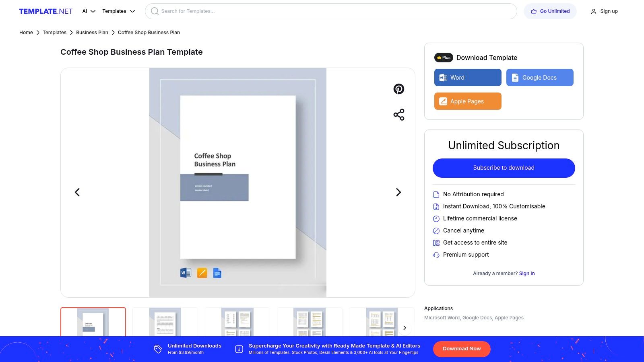Viewport: 644px width, 362px height.
Task: Show the previous preview image
Action: coord(77,192)
